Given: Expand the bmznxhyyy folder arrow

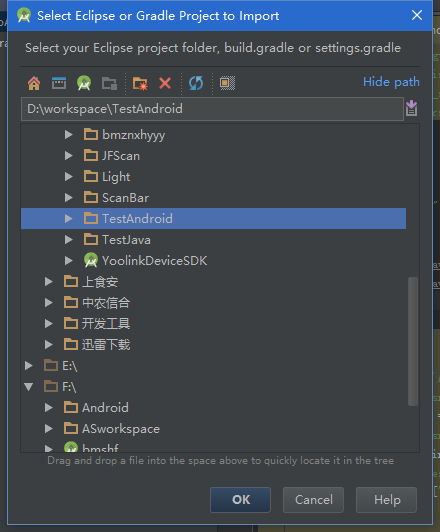Looking at the screenshot, I should tap(69, 135).
